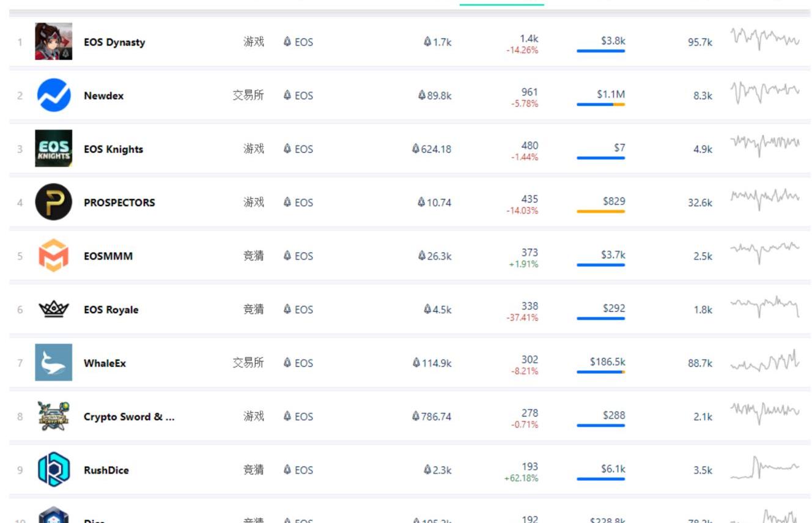
Task: Click the EOS Dynasty app icon
Action: point(53,42)
